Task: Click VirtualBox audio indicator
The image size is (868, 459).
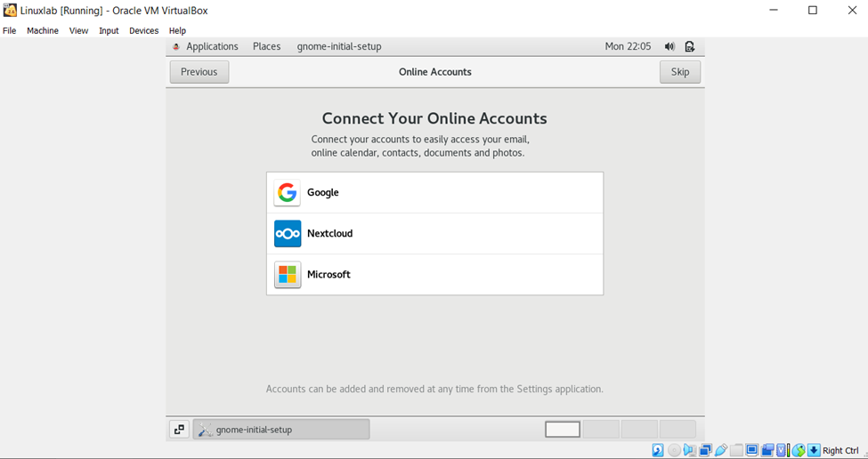Action: tap(689, 450)
